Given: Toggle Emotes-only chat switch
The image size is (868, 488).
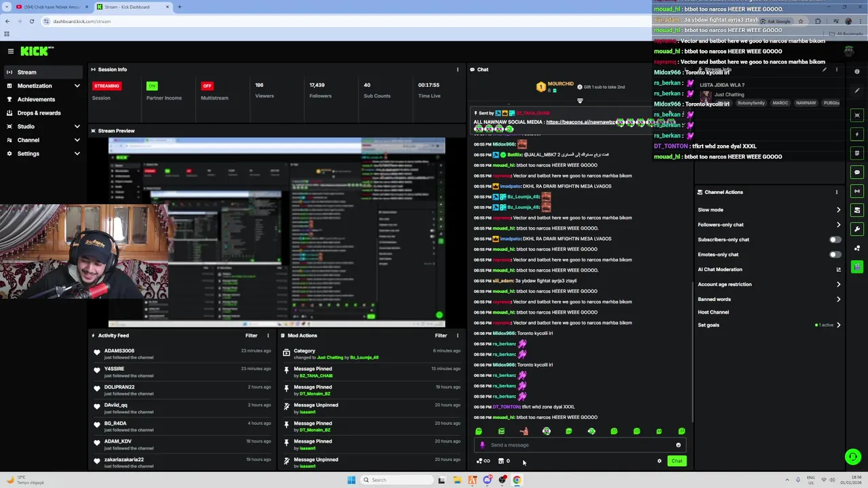Looking at the screenshot, I should (835, 254).
